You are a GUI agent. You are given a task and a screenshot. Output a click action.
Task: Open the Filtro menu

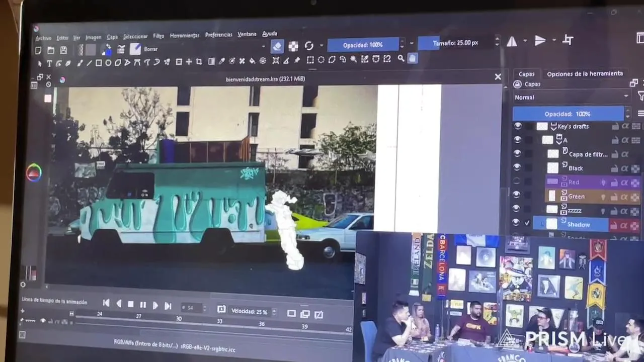pos(158,36)
